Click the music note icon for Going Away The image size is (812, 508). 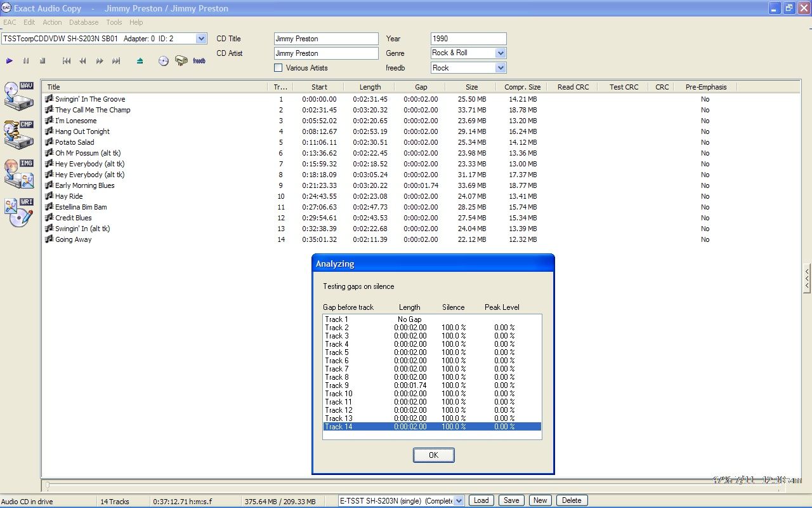(x=49, y=239)
